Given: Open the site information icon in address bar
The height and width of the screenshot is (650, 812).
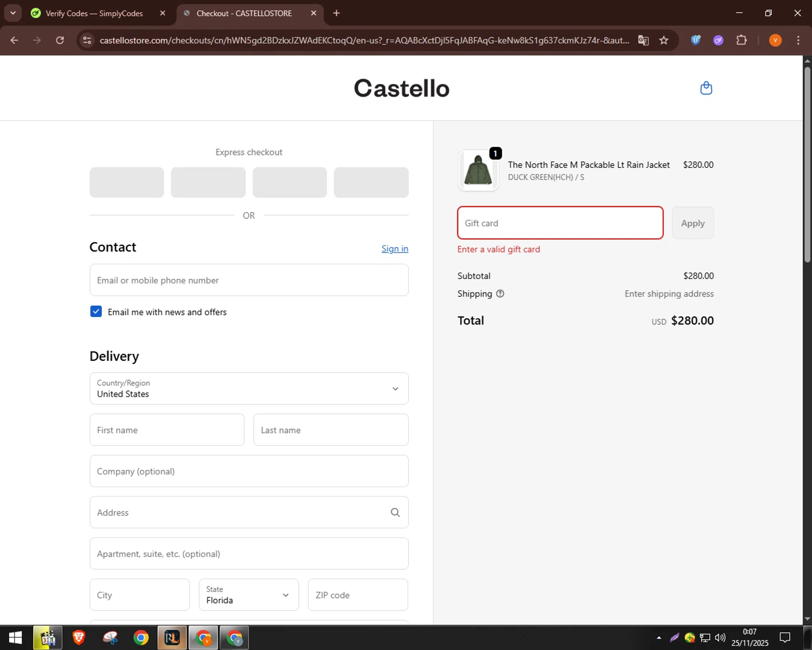Looking at the screenshot, I should click(x=87, y=40).
